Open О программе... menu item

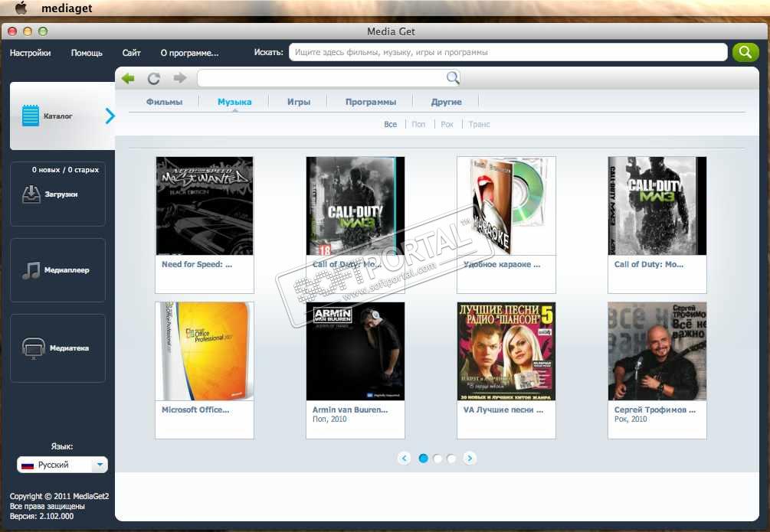click(189, 53)
